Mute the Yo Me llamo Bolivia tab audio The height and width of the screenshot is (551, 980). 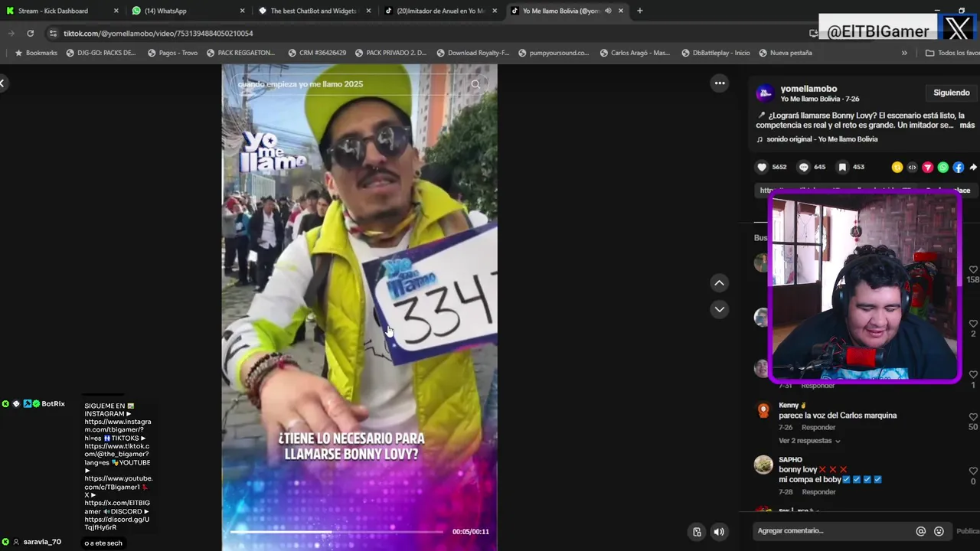(x=608, y=11)
